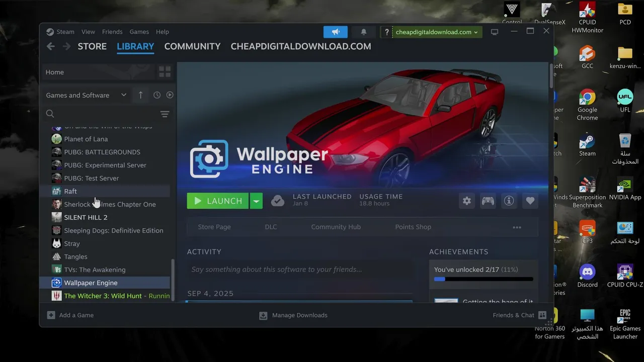The height and width of the screenshot is (362, 644).
Task: Click the sort ascending arrow icon
Action: pyautogui.click(x=140, y=95)
